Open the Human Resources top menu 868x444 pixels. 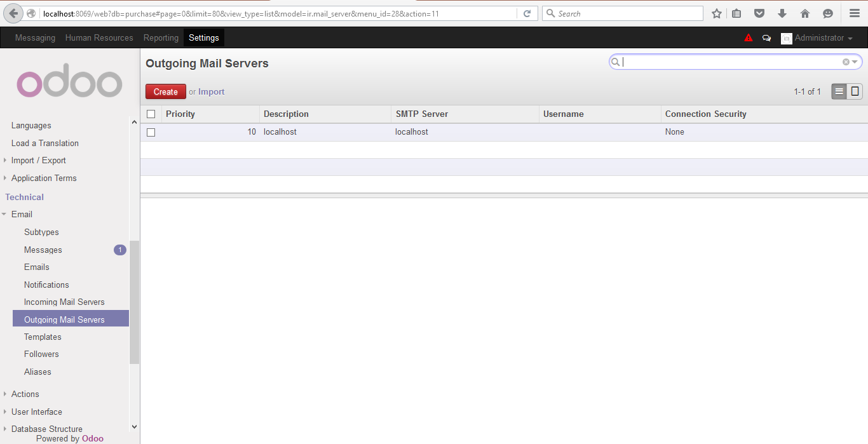coord(99,38)
